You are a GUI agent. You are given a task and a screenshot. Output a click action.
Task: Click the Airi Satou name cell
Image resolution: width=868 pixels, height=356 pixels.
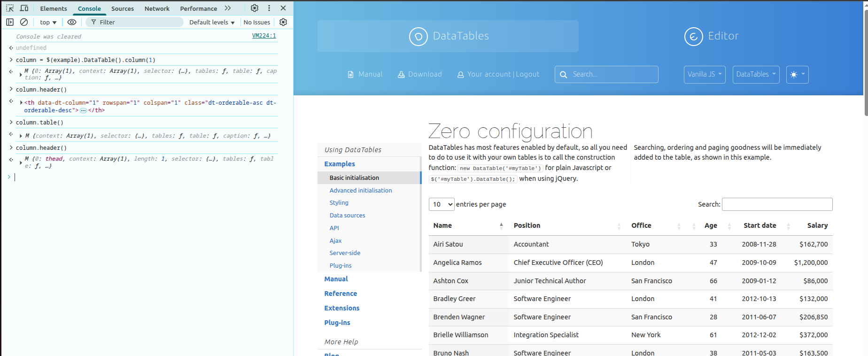[x=468, y=244]
